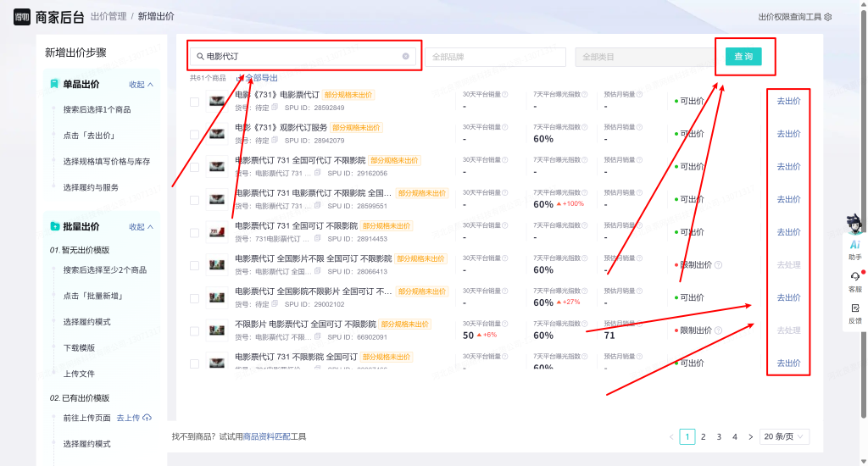The image size is (868, 466).
Task: Click the 查询 search button
Action: click(743, 57)
